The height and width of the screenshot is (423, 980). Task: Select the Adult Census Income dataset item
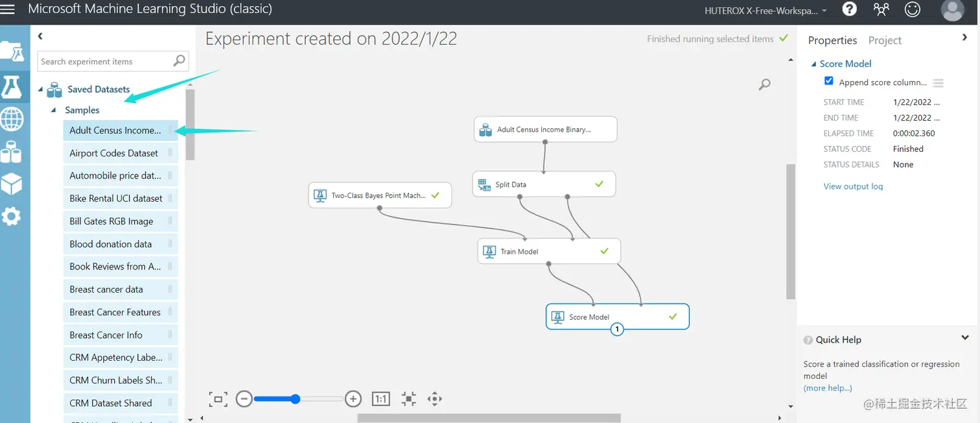(x=121, y=130)
